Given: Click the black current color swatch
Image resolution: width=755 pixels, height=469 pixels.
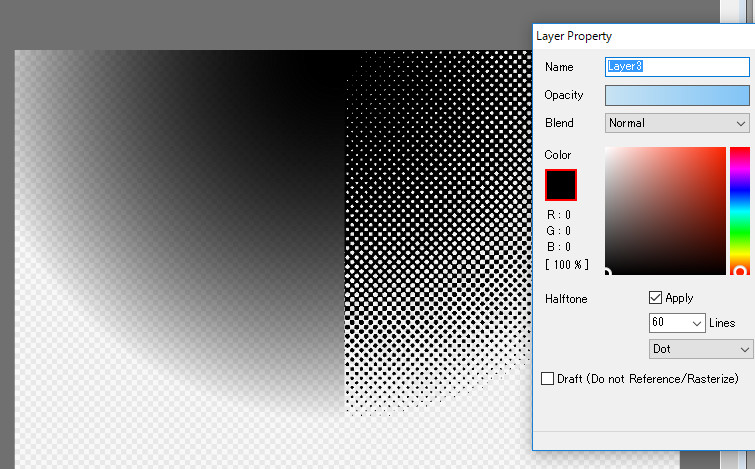Looking at the screenshot, I should (x=561, y=185).
